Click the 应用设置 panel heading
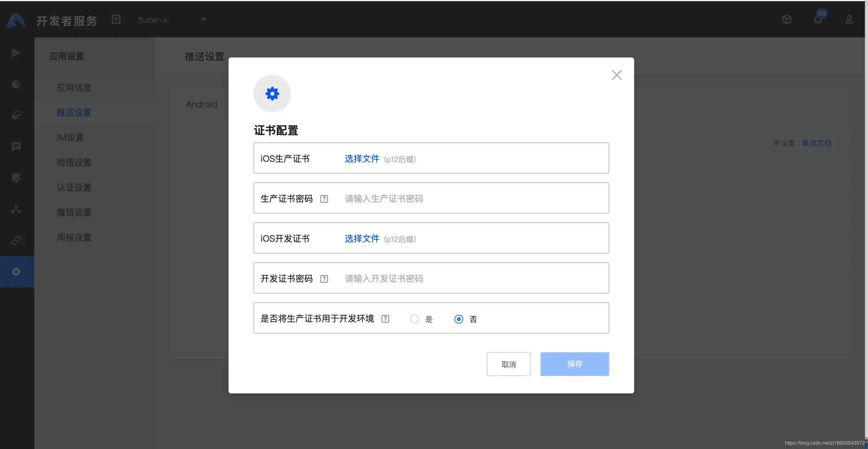This screenshot has height=449, width=868. tap(67, 56)
